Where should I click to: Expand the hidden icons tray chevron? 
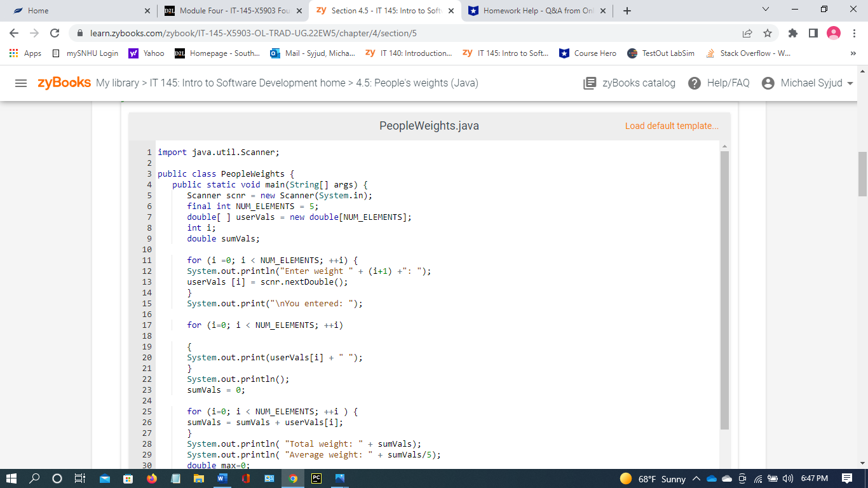point(697,479)
